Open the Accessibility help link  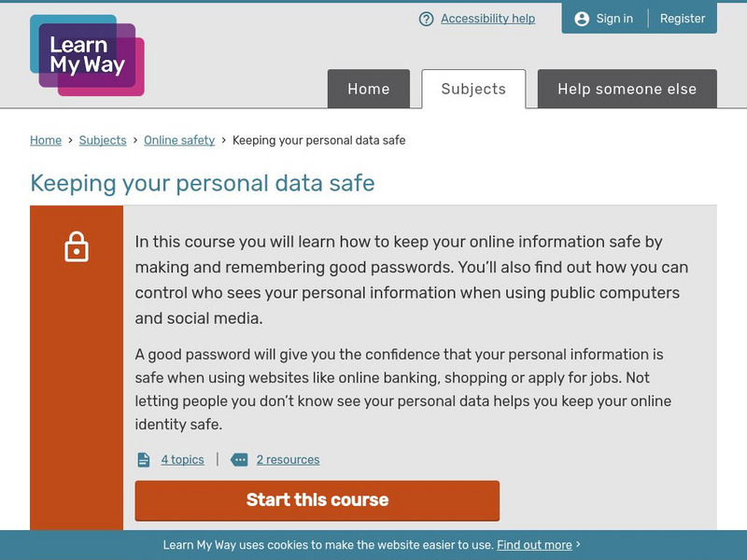tap(487, 19)
